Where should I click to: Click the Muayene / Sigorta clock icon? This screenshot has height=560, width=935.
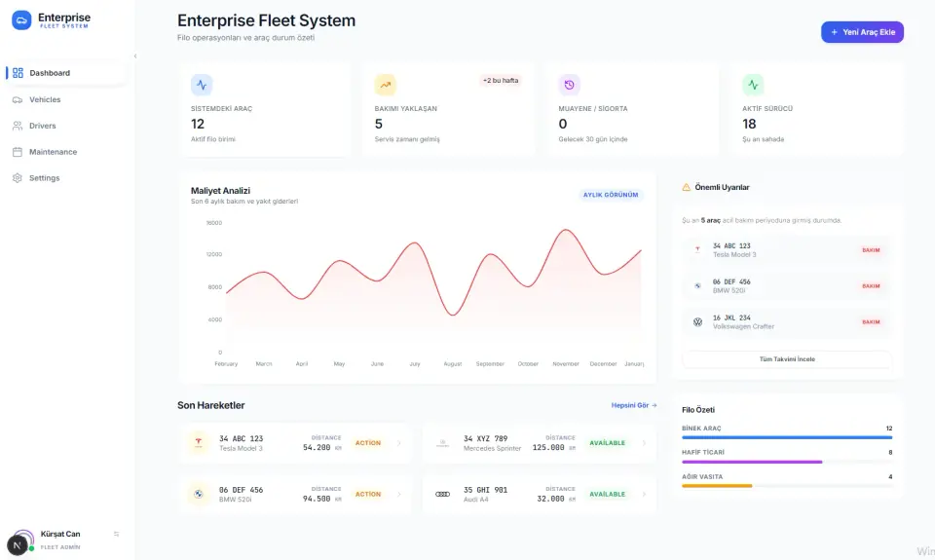click(569, 85)
